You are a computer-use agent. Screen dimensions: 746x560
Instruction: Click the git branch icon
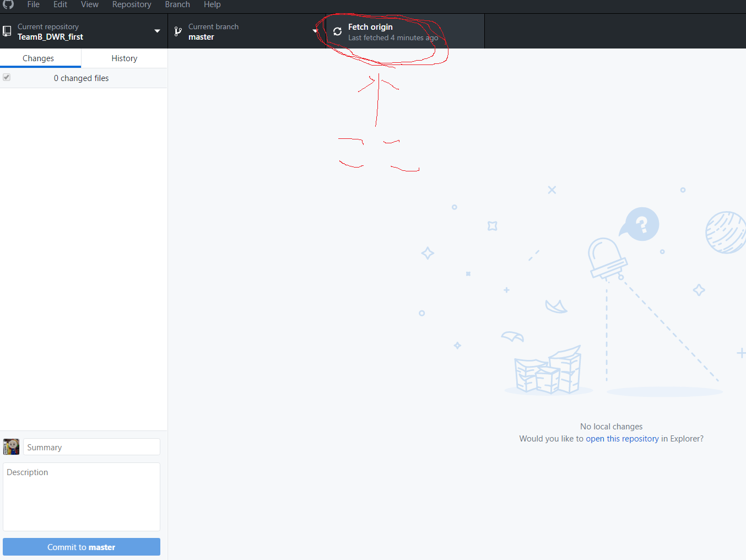pyautogui.click(x=178, y=31)
